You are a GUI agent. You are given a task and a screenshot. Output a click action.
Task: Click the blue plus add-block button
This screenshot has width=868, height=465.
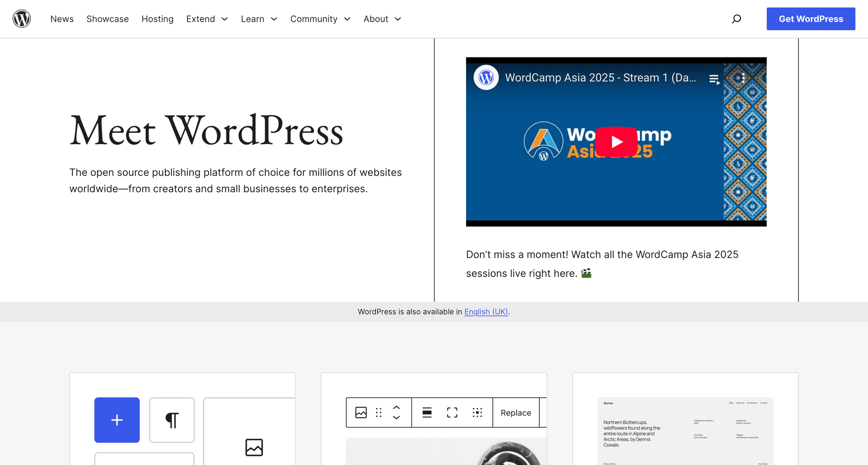pyautogui.click(x=117, y=420)
